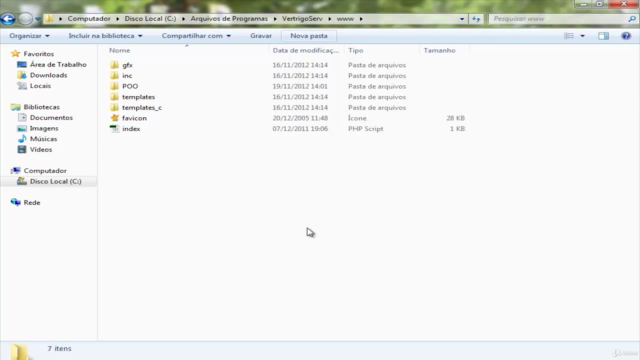Click the search magnifier icon
Viewport: 640px width, 360px height.
632,19
